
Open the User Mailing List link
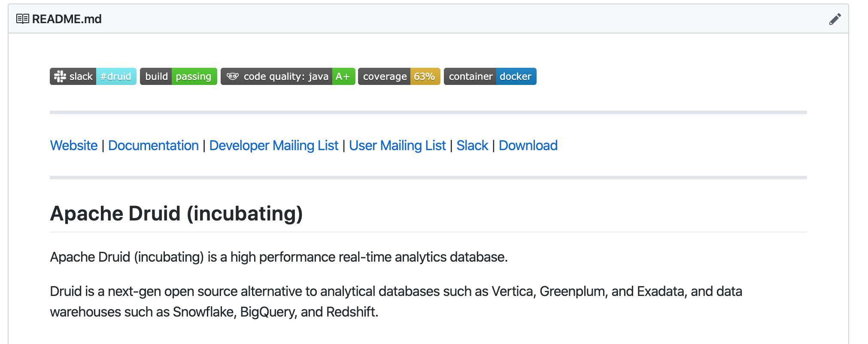coord(398,145)
